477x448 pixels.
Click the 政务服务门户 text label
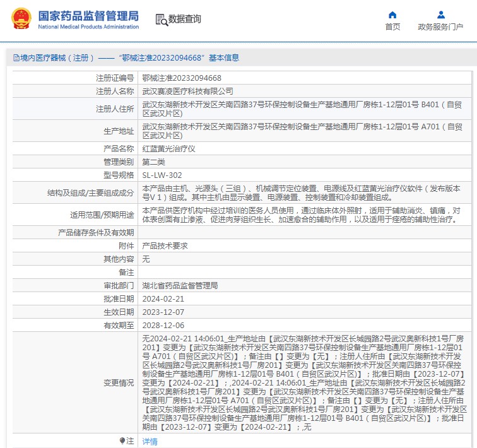click(440, 27)
